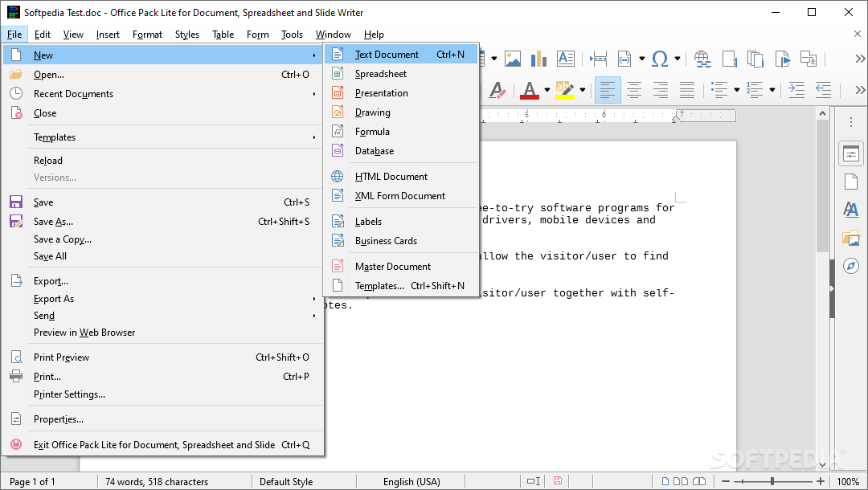The image size is (868, 490).
Task: Center align the text
Action: (x=634, y=90)
